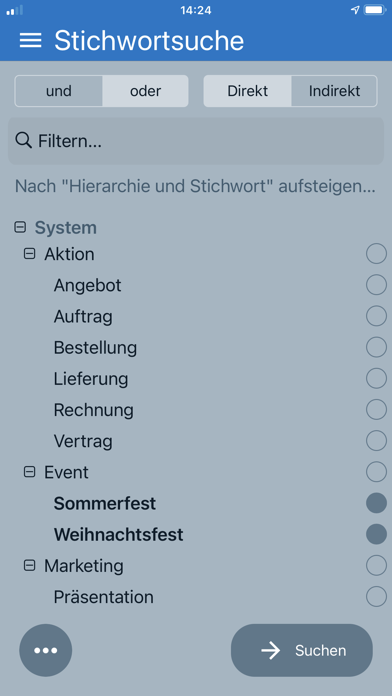
Task: Switch to the Indirekt segment
Action: coord(334,91)
